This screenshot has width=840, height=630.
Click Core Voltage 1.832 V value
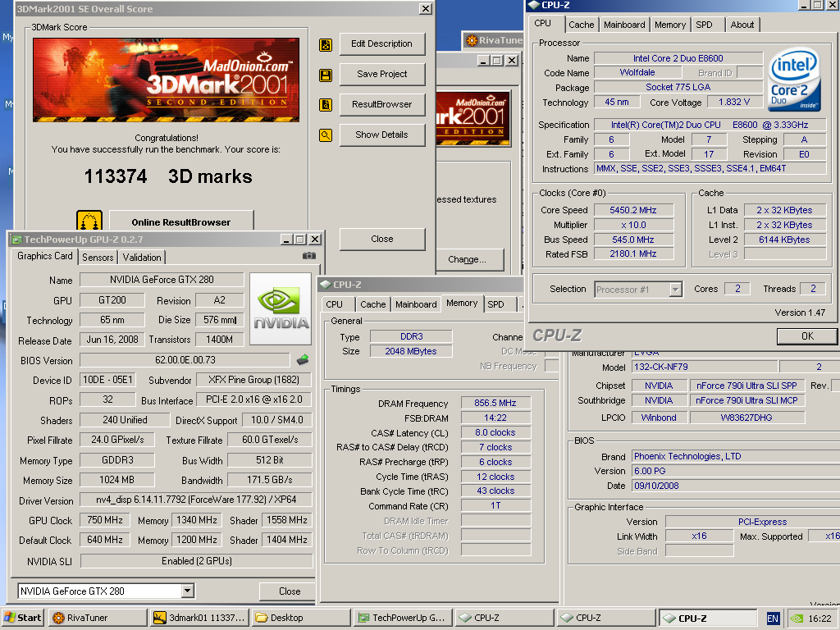pos(734,102)
